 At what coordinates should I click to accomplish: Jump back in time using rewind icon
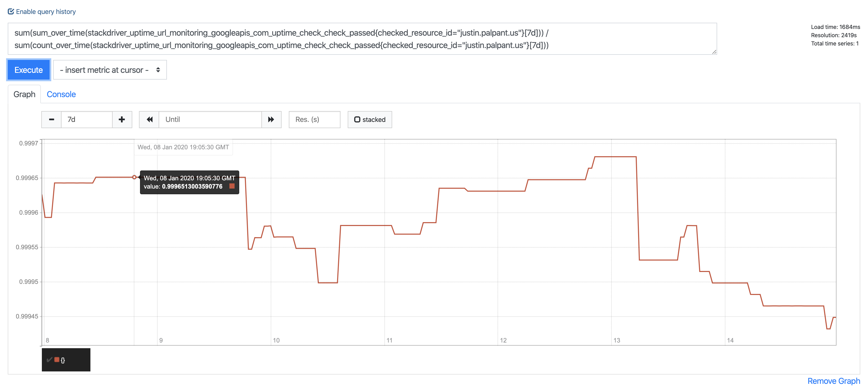(x=149, y=120)
